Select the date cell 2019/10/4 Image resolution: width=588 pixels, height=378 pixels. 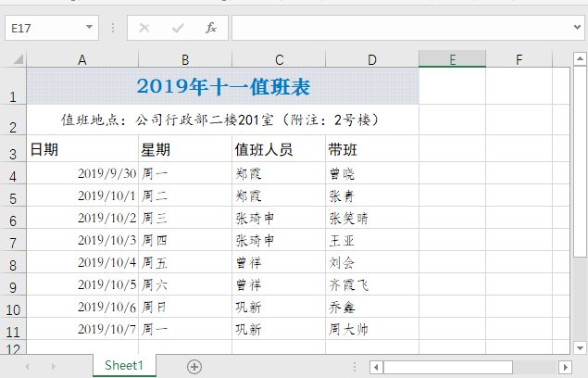pos(82,262)
